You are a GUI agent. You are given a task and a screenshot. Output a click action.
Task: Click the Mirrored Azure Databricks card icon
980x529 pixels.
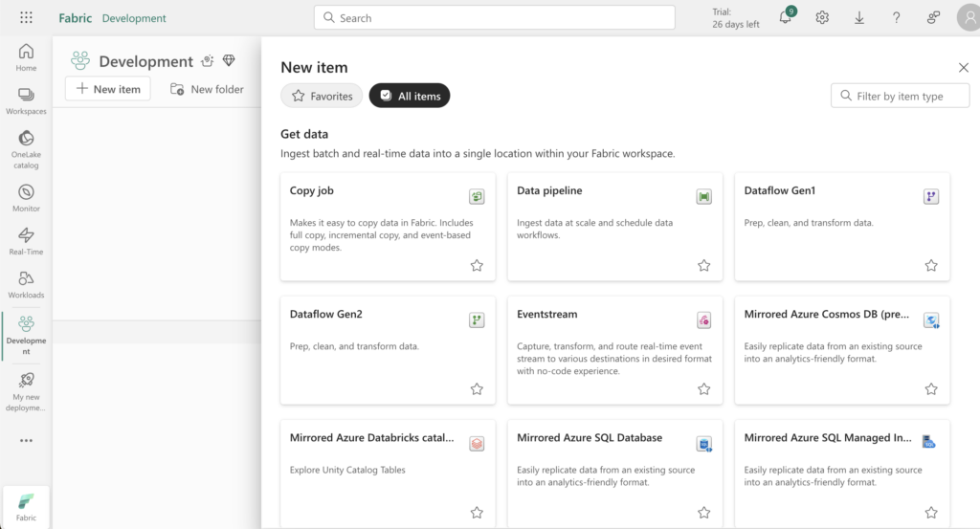pos(477,444)
